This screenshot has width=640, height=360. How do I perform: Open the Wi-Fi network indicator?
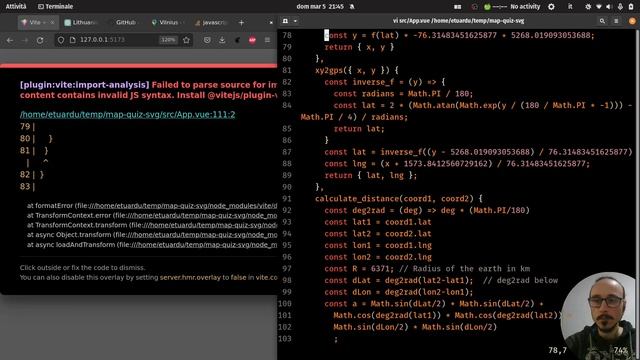pyautogui.click(x=599, y=7)
